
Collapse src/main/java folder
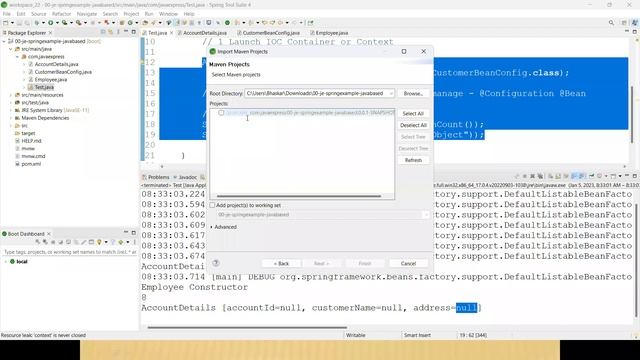pos(11,49)
